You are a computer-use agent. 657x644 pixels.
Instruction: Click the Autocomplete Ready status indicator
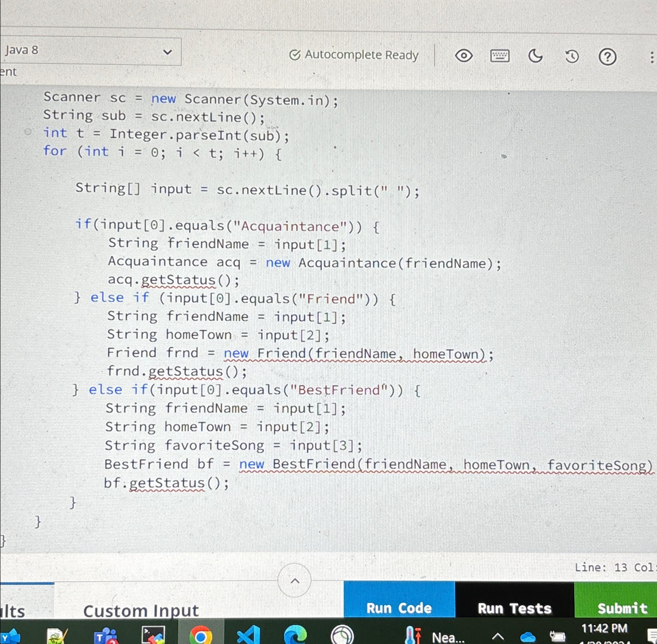pyautogui.click(x=354, y=55)
